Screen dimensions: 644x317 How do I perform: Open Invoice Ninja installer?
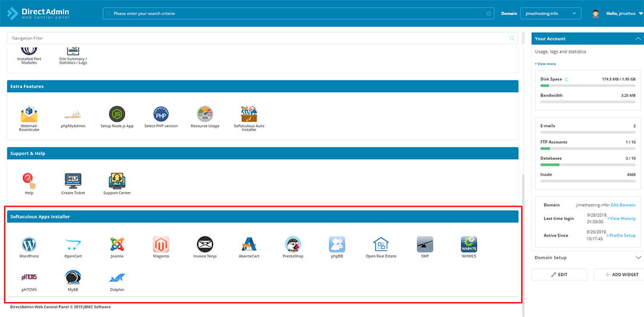click(205, 245)
